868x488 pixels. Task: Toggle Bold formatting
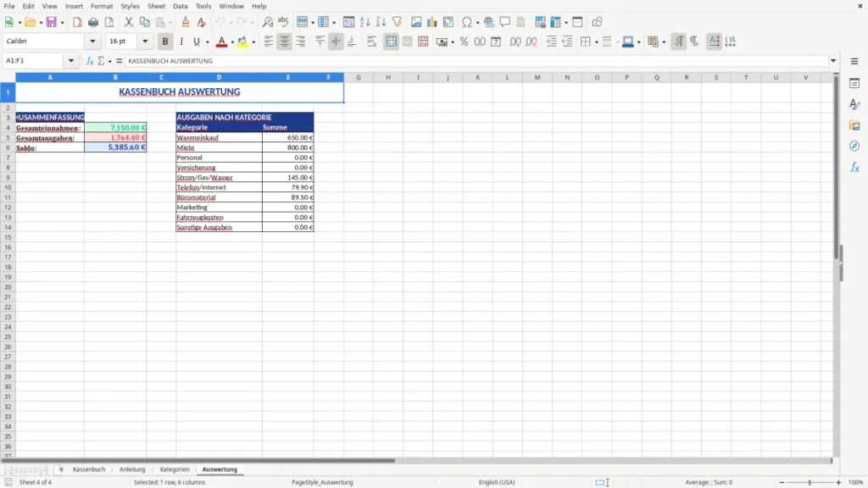tap(165, 42)
